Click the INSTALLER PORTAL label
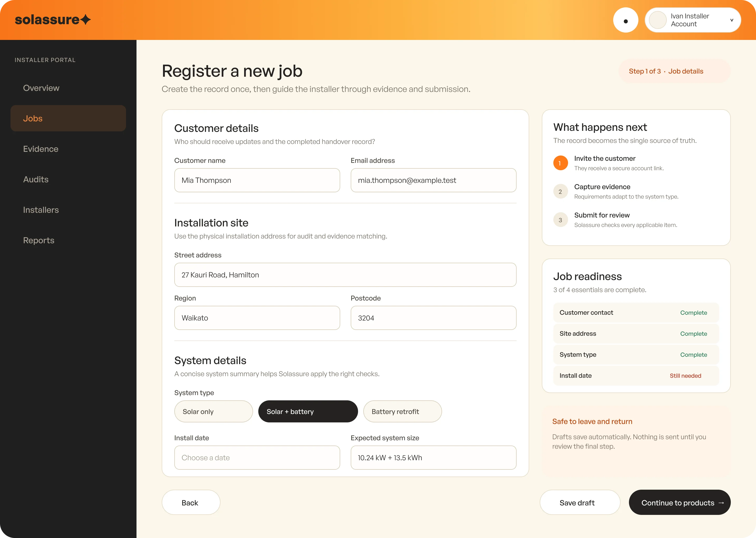This screenshot has height=538, width=756. pos(45,60)
